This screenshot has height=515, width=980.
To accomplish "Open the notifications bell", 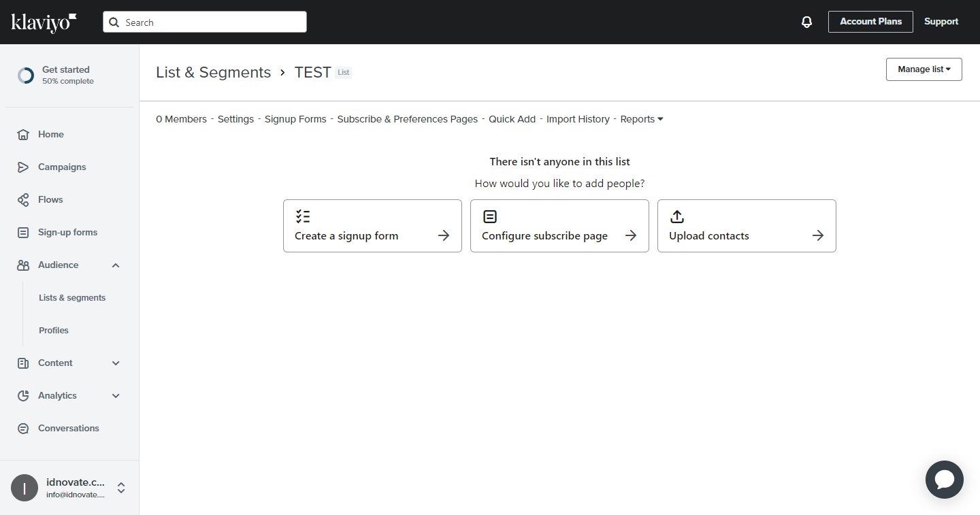I will (x=806, y=22).
